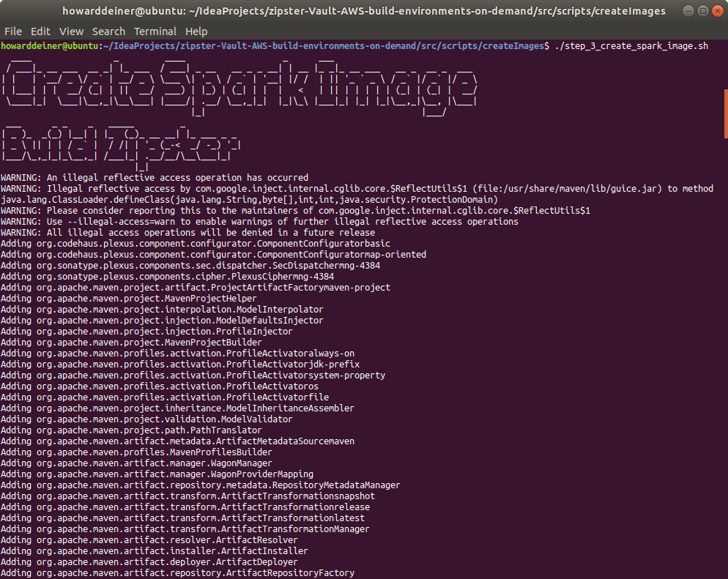This screenshot has width=728, height=579.
Task: Click the PlexusCiphermng-4384 line
Action: pyautogui.click(x=167, y=277)
